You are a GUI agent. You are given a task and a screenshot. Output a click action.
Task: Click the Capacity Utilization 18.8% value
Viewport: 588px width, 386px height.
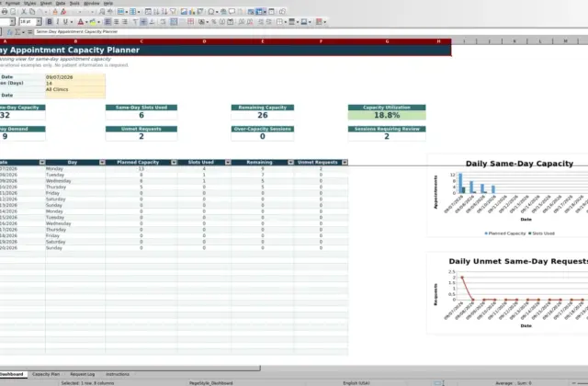pyautogui.click(x=387, y=115)
